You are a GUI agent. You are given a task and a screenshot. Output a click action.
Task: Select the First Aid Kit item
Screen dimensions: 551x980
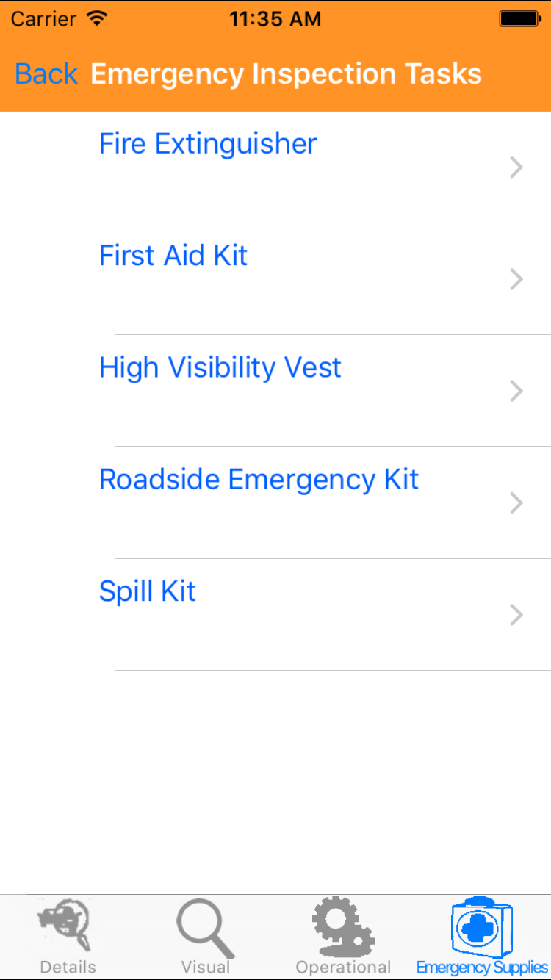click(173, 256)
